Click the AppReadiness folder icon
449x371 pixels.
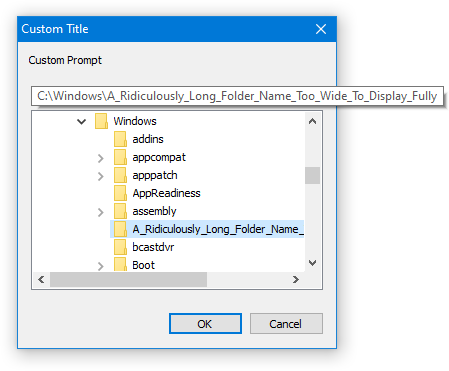pyautogui.click(x=120, y=193)
